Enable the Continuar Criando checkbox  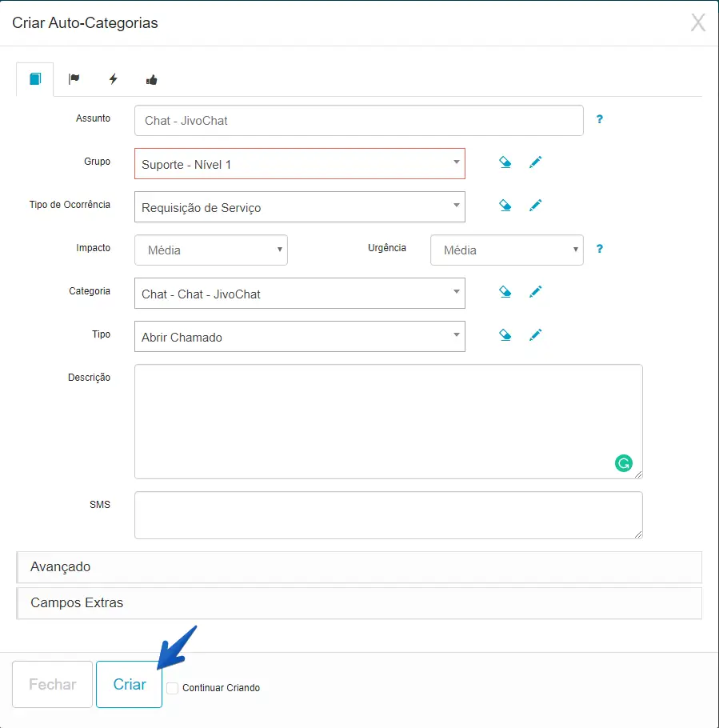pyautogui.click(x=173, y=688)
